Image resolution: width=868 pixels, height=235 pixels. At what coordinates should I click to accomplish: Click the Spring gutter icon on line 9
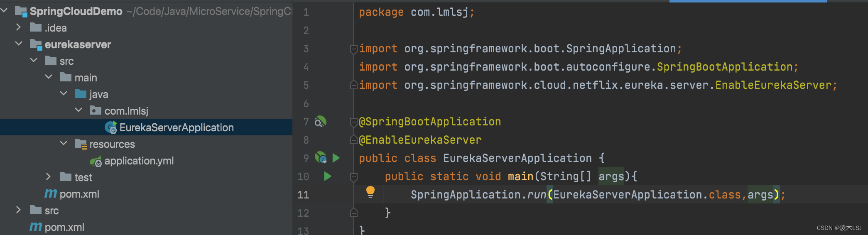(x=321, y=157)
